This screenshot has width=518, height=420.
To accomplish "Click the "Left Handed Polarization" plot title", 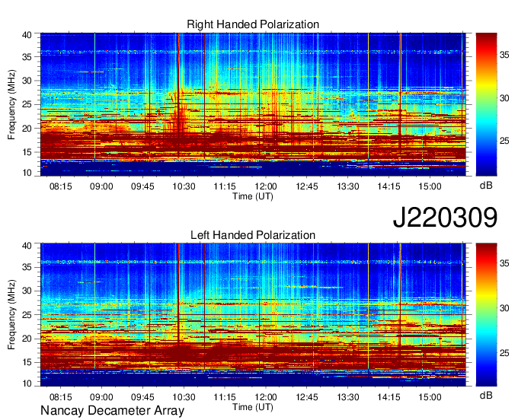I will 253,235.
